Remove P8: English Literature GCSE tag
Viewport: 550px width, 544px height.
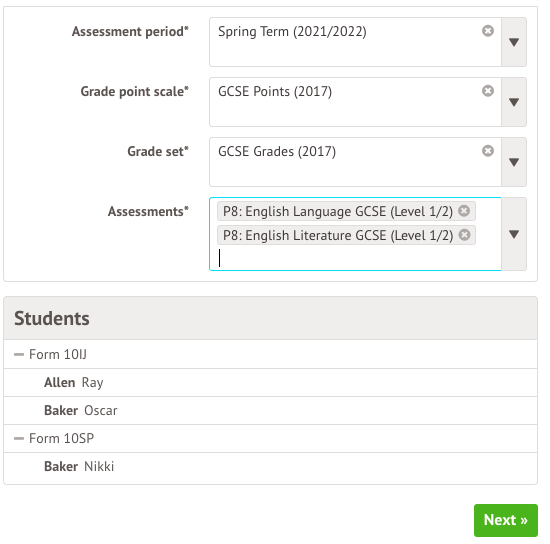click(464, 235)
